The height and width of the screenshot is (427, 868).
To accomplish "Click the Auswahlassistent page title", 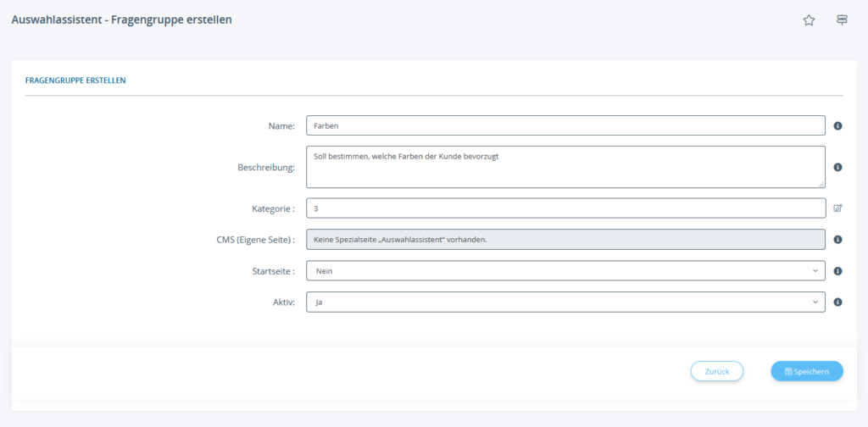I will [x=121, y=19].
